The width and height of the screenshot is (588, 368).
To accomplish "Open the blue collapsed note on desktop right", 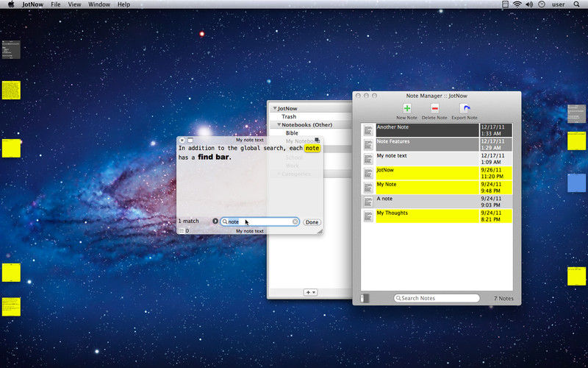I will click(x=576, y=183).
